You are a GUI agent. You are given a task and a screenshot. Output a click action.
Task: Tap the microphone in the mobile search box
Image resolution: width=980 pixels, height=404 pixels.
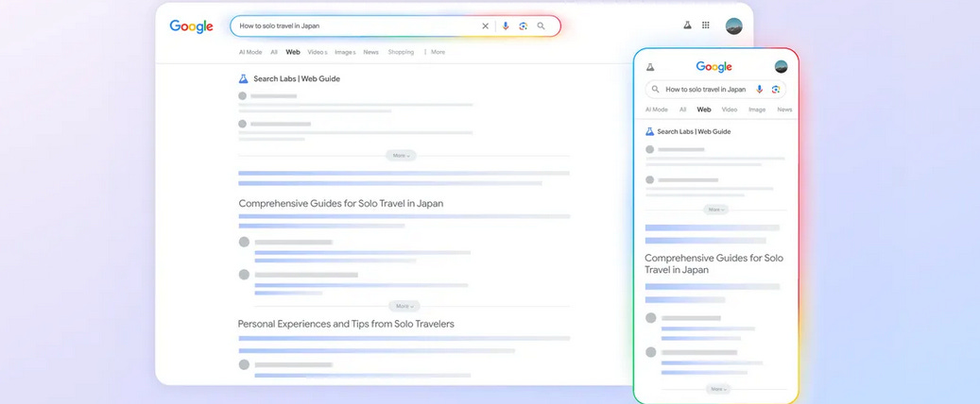[x=760, y=90]
